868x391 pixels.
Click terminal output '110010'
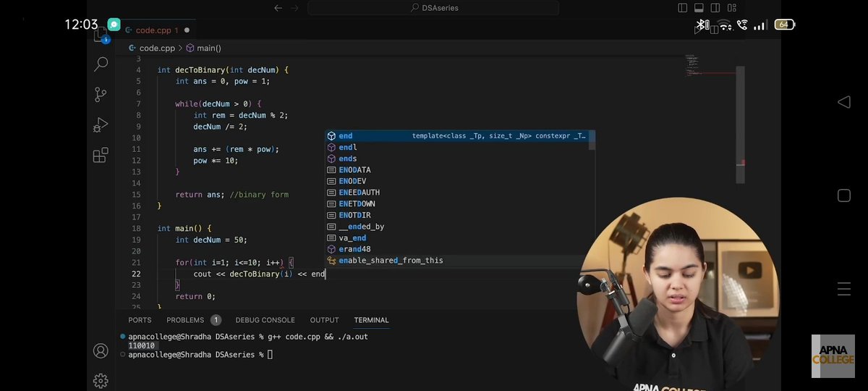click(142, 346)
